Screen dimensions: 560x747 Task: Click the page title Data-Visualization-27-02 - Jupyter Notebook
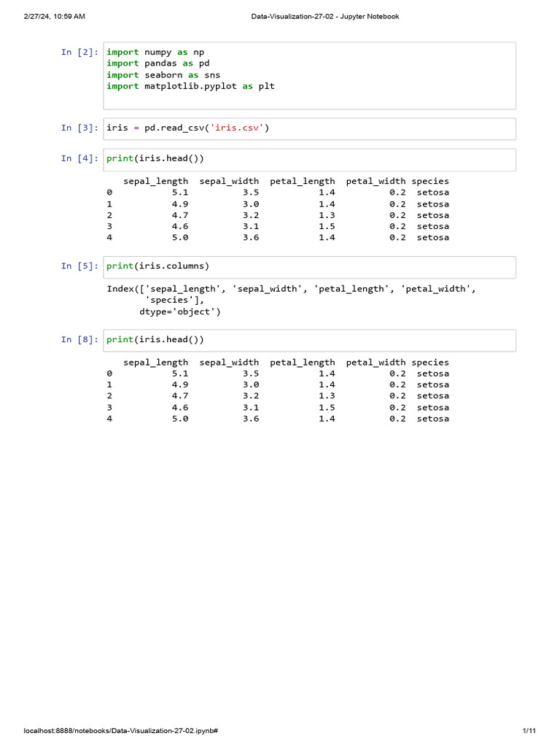(325, 16)
